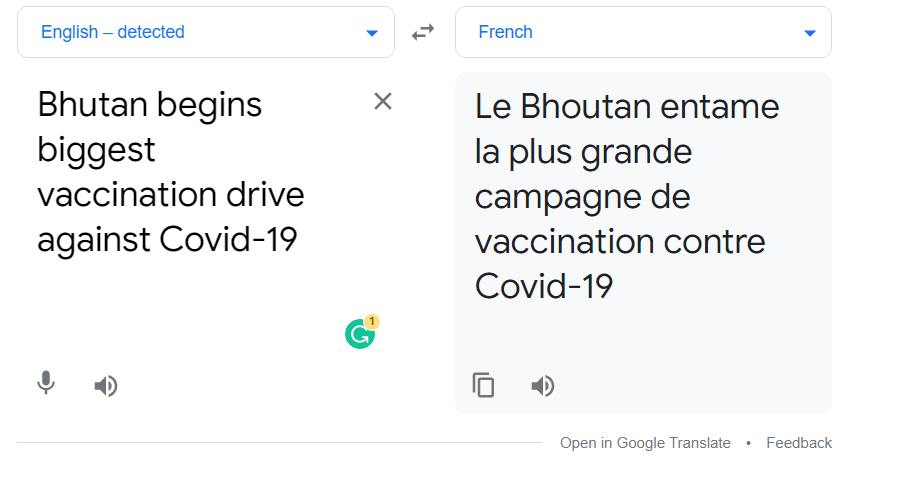
Task: Click 'vaccination contre' in the French output
Action: click(x=620, y=242)
